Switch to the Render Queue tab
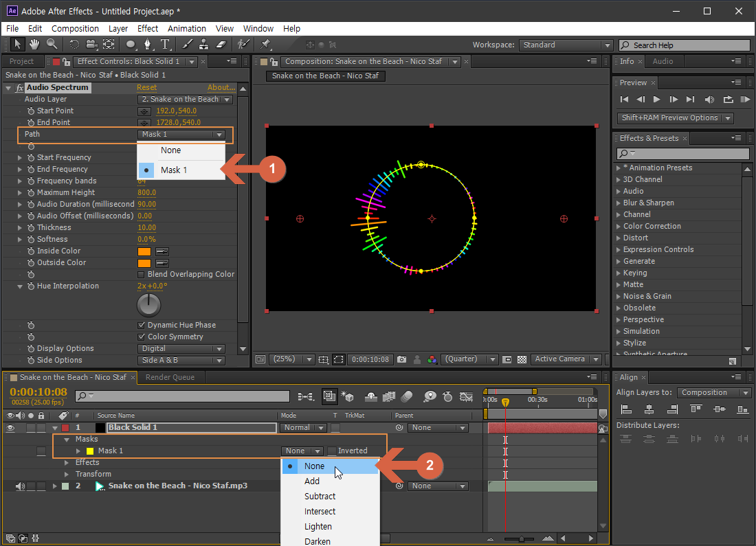Image resolution: width=756 pixels, height=546 pixels. click(x=170, y=377)
